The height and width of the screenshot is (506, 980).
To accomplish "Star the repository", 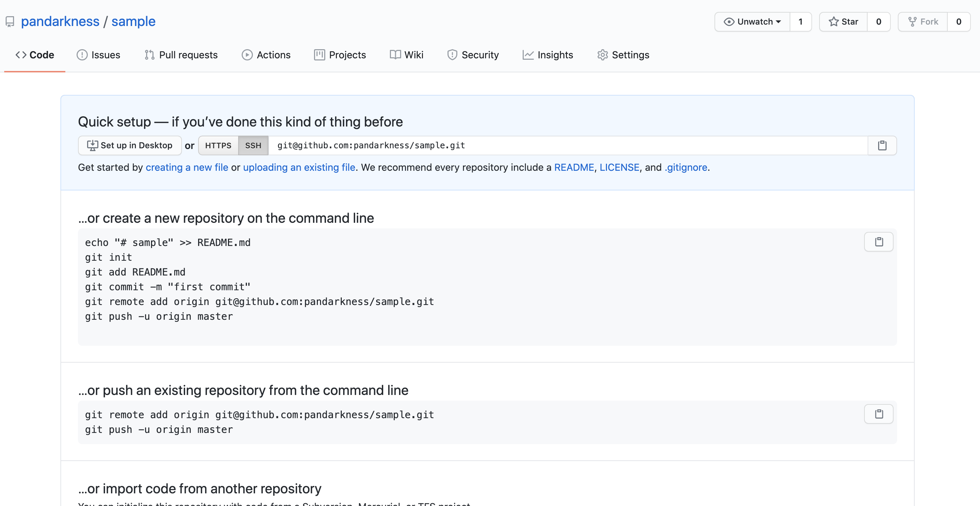I will coord(843,22).
